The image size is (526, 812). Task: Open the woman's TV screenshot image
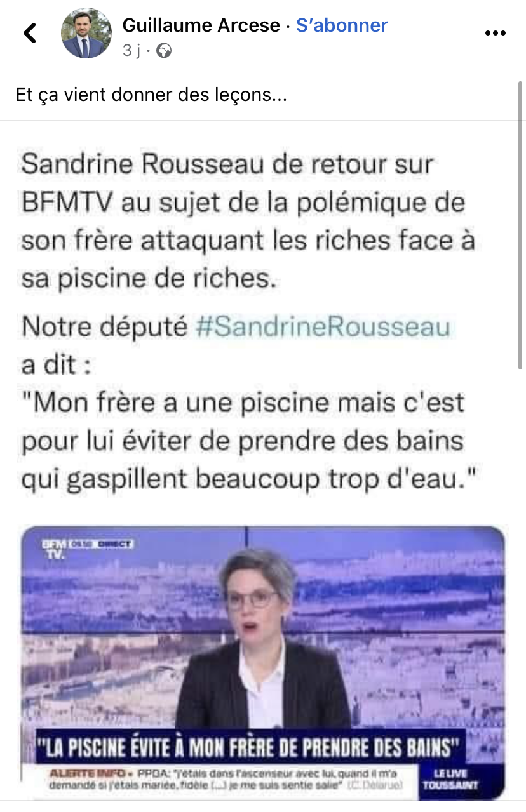263,662
